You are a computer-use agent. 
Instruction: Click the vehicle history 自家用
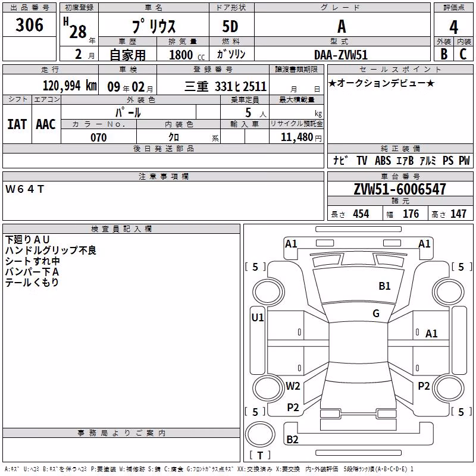[127, 55]
